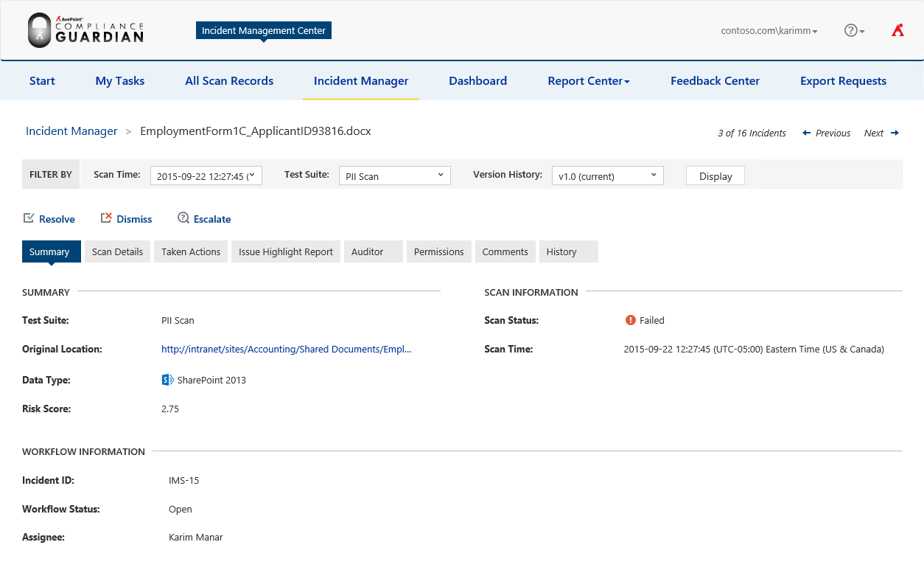Click the Escalate question bubble icon
Viewport: 924px width, 587px height.
click(183, 218)
